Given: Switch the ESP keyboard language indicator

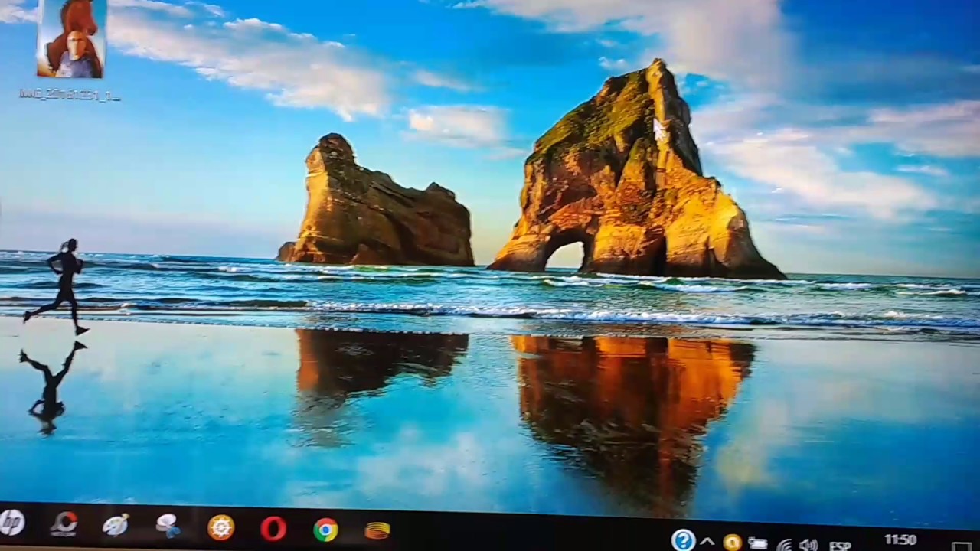Looking at the screenshot, I should [x=840, y=546].
